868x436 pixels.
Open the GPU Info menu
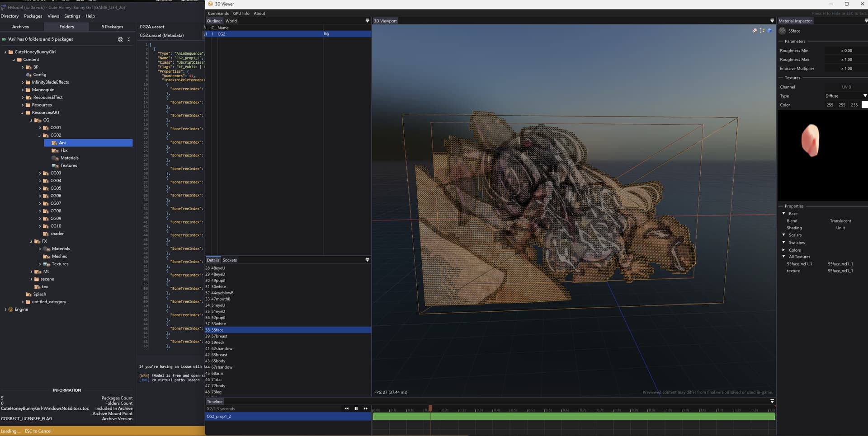click(x=241, y=14)
